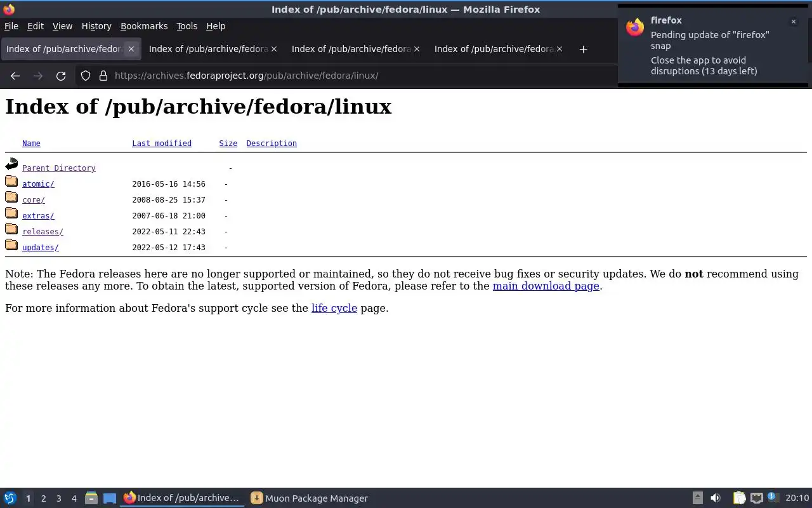Click the tracking protection shield icon
The width and height of the screenshot is (812, 508).
coord(86,76)
